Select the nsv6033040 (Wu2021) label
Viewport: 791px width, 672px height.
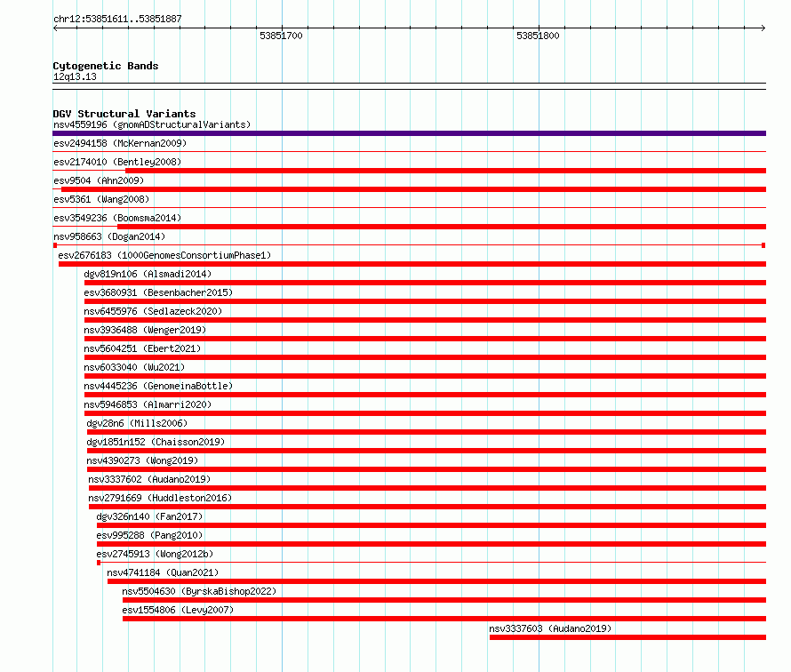pos(135,367)
